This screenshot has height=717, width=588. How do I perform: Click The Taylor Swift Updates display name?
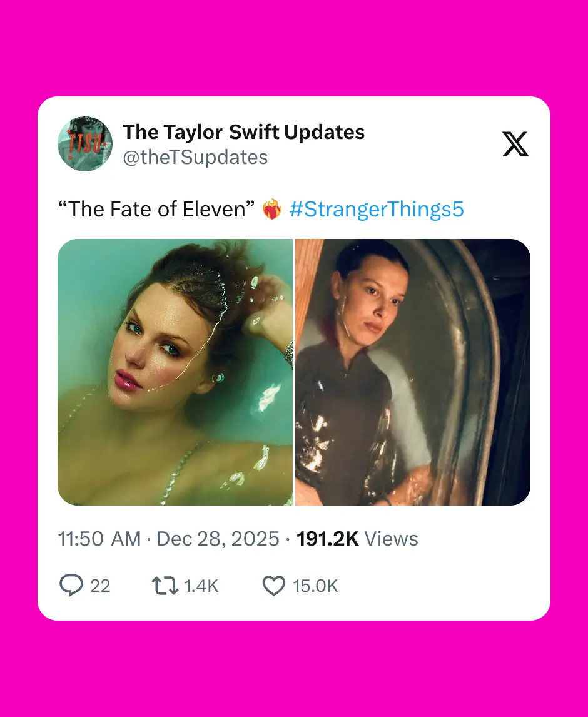(x=243, y=132)
